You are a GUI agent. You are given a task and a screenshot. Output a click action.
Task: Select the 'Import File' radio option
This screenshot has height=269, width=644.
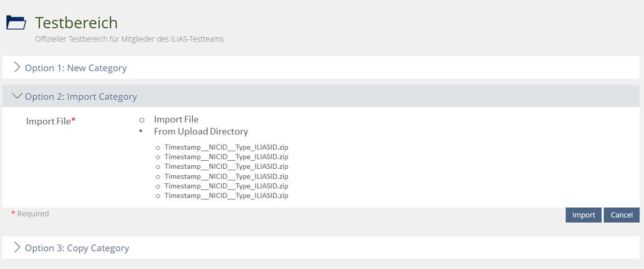(142, 120)
